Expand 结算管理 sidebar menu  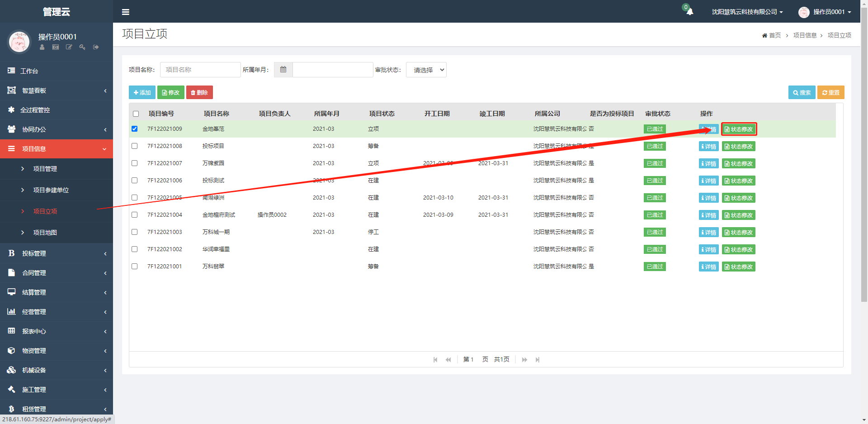pyautogui.click(x=57, y=292)
